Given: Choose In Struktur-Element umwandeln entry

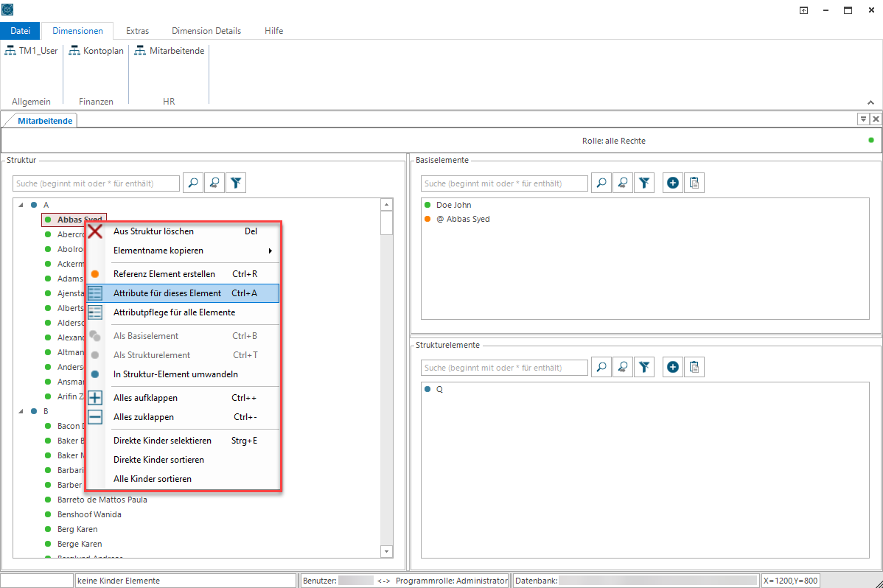Looking at the screenshot, I should coord(183,374).
